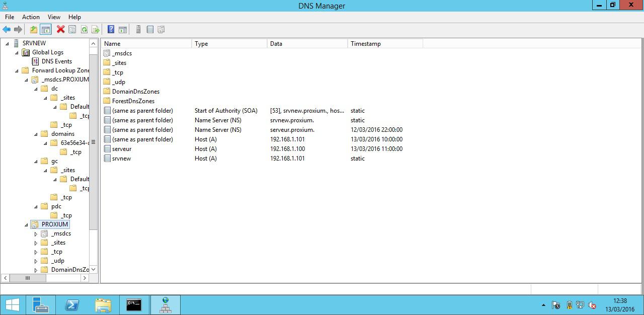Open the Action menu
This screenshot has width=644, height=315.
pyautogui.click(x=31, y=17)
